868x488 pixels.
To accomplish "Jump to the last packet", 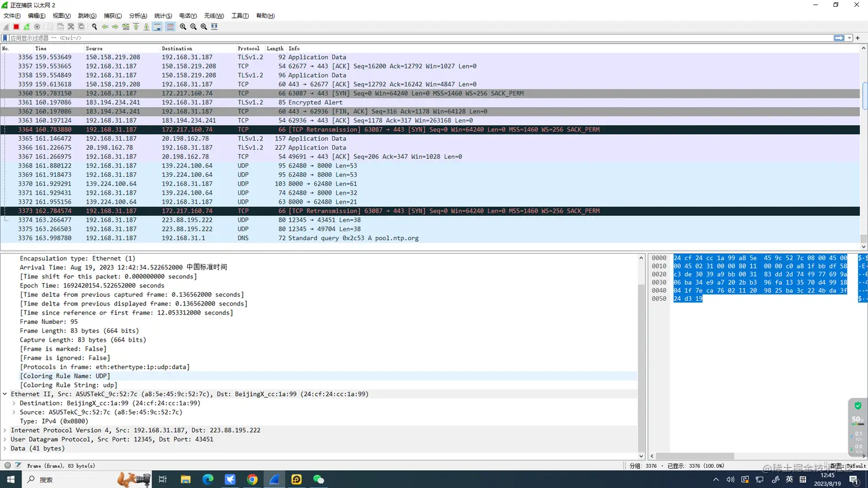I will [146, 26].
